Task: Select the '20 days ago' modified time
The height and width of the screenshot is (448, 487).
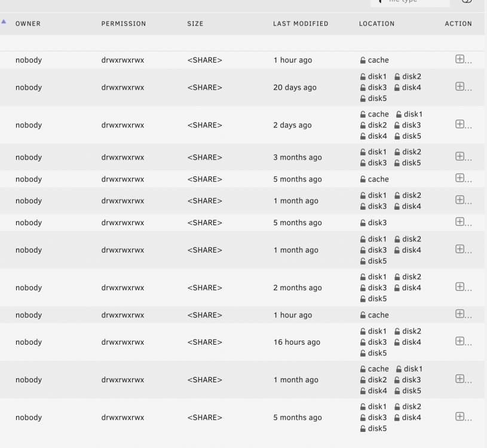Action: 295,87
